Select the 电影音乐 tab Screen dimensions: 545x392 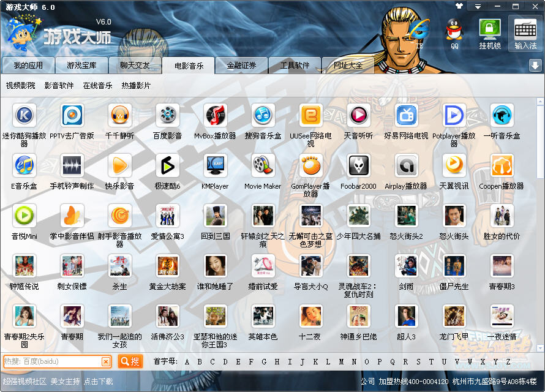pyautogui.click(x=189, y=66)
